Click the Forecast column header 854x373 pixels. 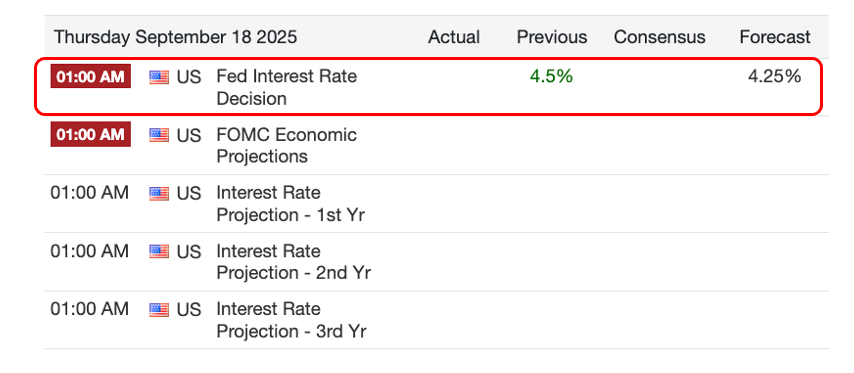pyautogui.click(x=775, y=37)
